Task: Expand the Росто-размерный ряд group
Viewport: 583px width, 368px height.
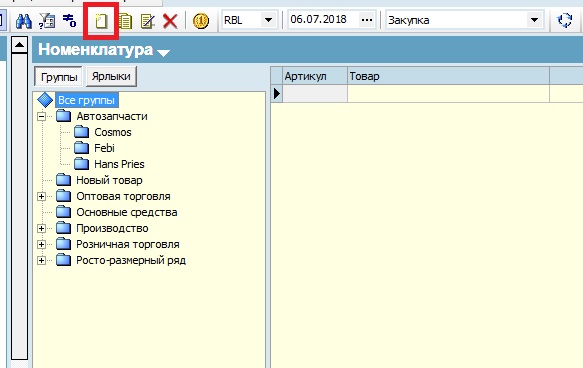Action: 42,260
